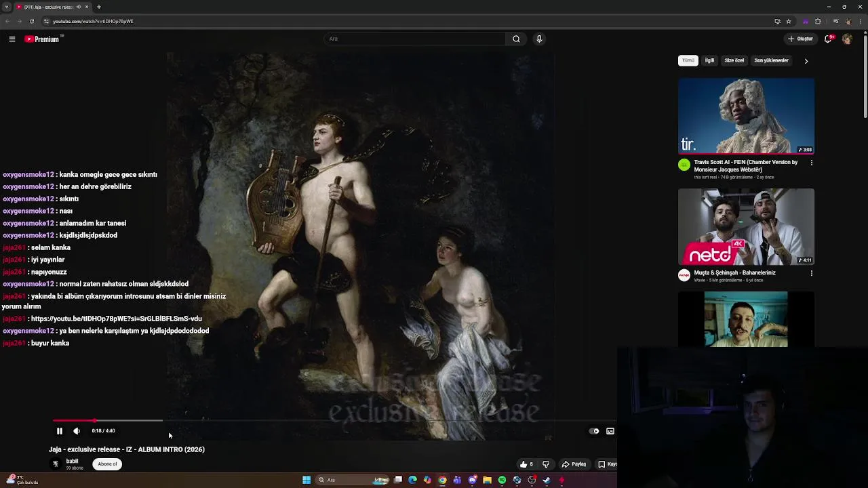Image resolution: width=868 pixels, height=488 pixels.
Task: Bookmark page with the star icon
Action: (x=789, y=21)
